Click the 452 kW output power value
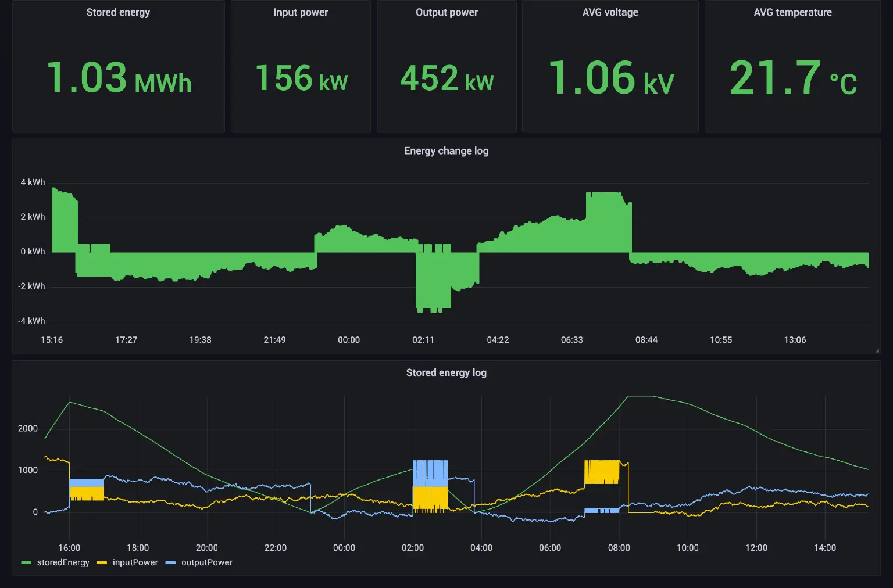 [x=446, y=78]
